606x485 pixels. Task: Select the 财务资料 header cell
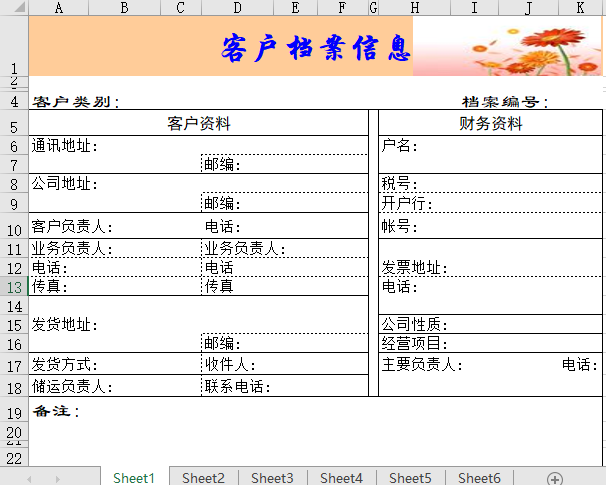(491, 124)
